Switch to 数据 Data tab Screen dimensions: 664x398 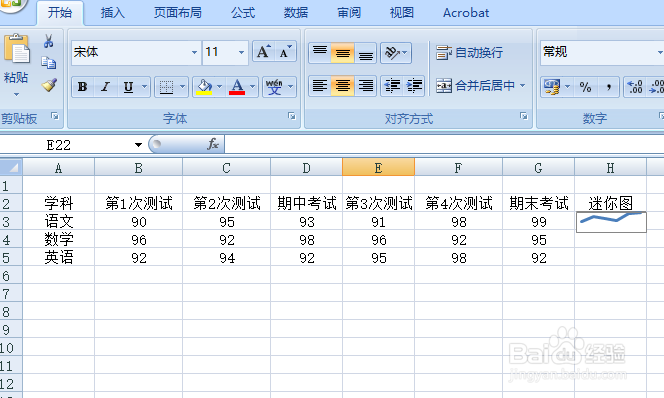[x=296, y=13]
